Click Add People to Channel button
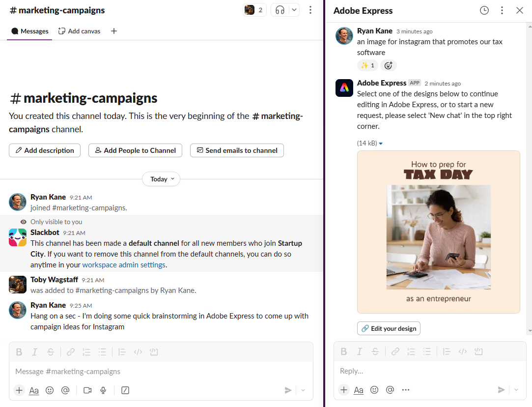The image size is (532, 407). 136,150
